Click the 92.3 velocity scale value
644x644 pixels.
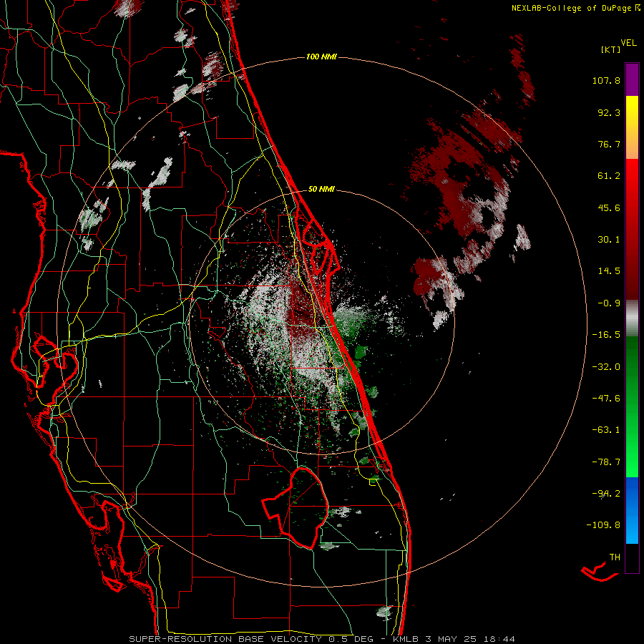pos(609,112)
